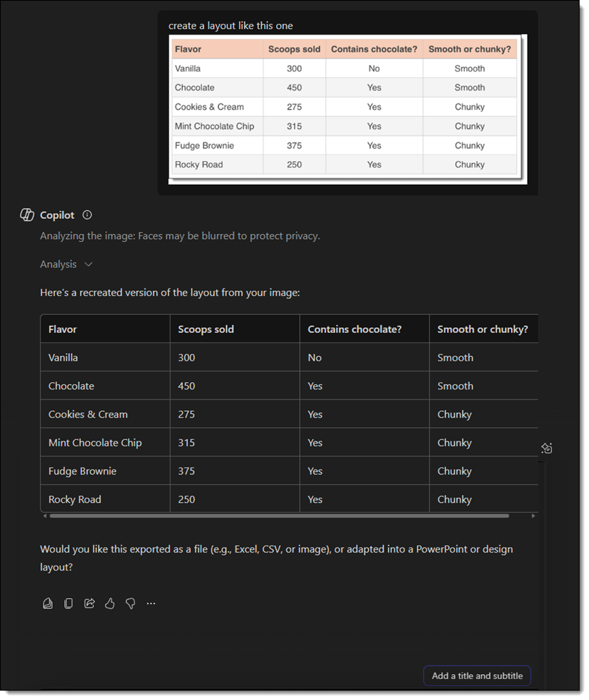Screen dimensions: 589x700
Task: Share the Copilot response
Action: [x=90, y=603]
